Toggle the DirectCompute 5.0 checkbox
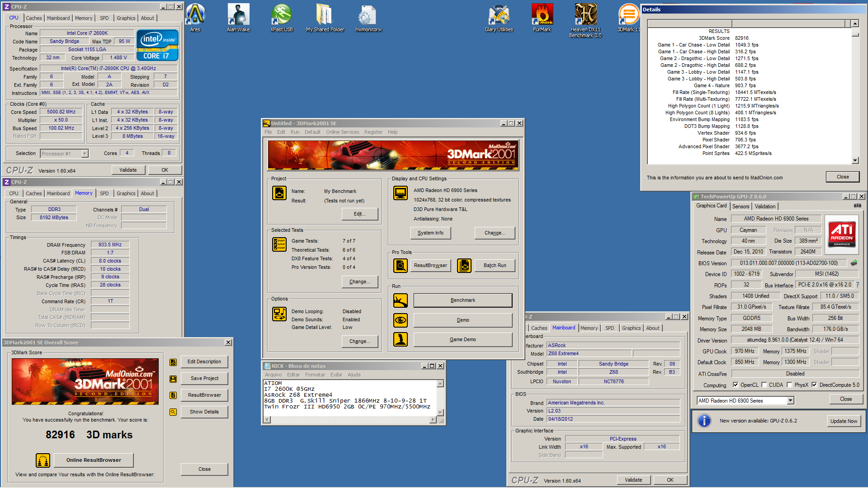The image size is (868, 488). pos(814,385)
